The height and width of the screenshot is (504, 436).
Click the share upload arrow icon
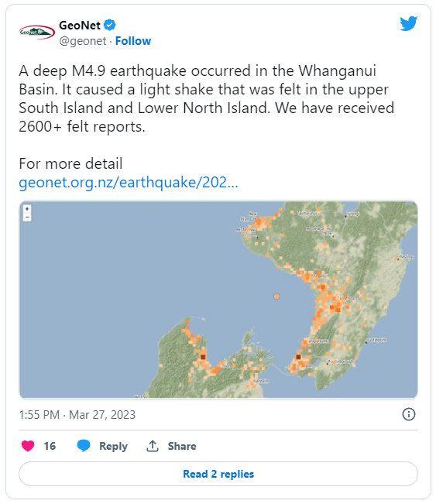click(153, 446)
